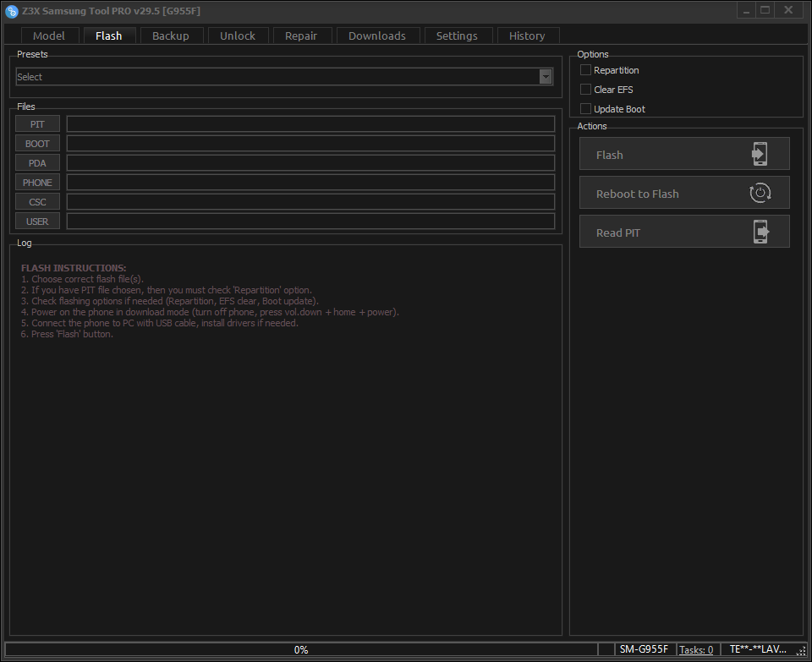Screen dimensions: 812x662
Task: Minimize the Z3X window
Action: click(x=746, y=10)
